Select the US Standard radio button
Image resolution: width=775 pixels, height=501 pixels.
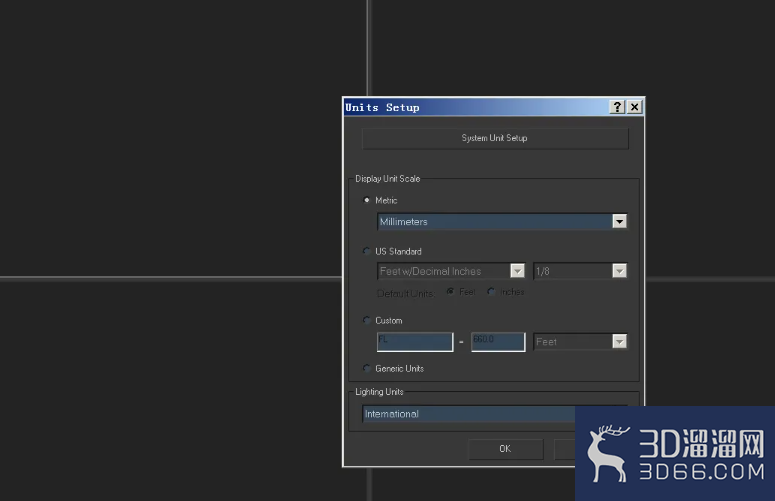(367, 251)
